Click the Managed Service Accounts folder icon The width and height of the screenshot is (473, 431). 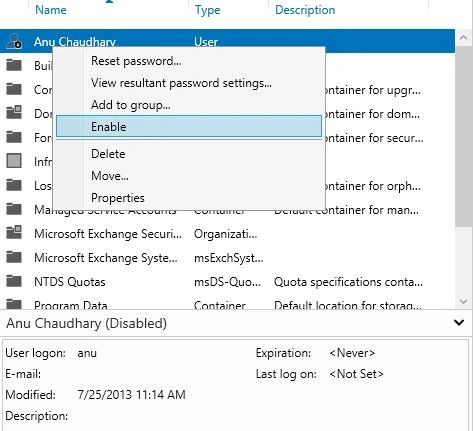(14, 209)
